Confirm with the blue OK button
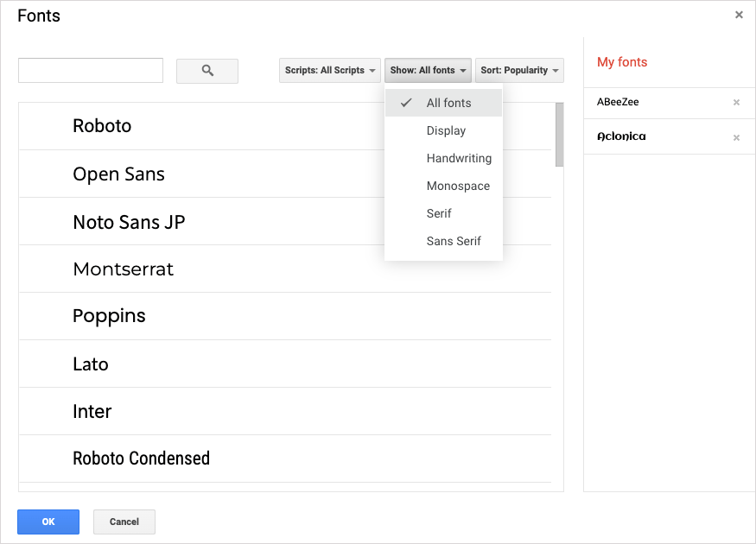Image resolution: width=756 pixels, height=544 pixels. (48, 522)
